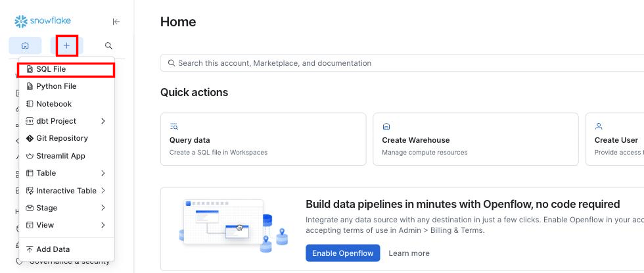
Task: Expand the View submenu chevron
Action: point(103,225)
